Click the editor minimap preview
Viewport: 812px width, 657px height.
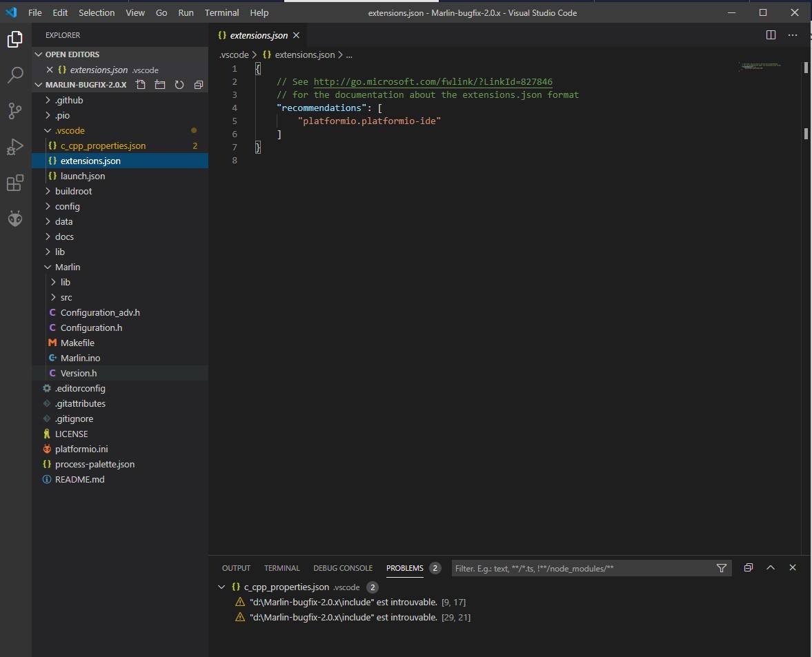point(760,67)
